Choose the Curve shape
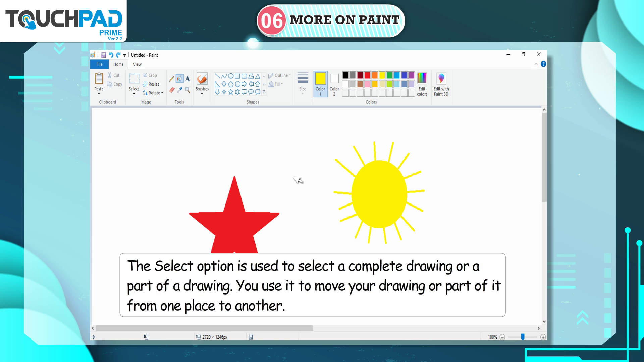This screenshot has width=644, height=362. tap(224, 76)
